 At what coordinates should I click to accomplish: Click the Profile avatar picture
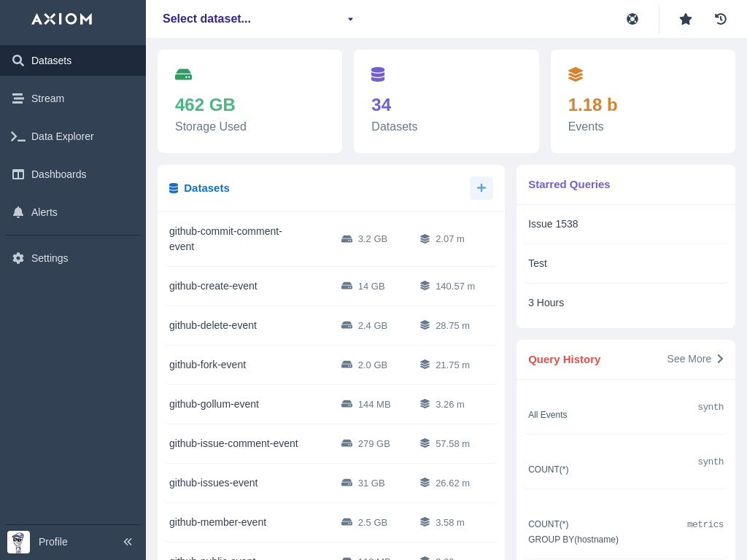(18, 542)
